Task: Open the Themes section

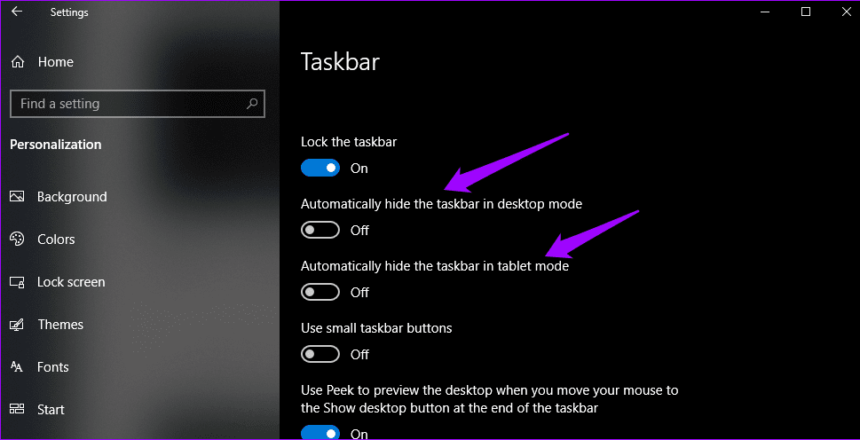Action: [x=60, y=324]
